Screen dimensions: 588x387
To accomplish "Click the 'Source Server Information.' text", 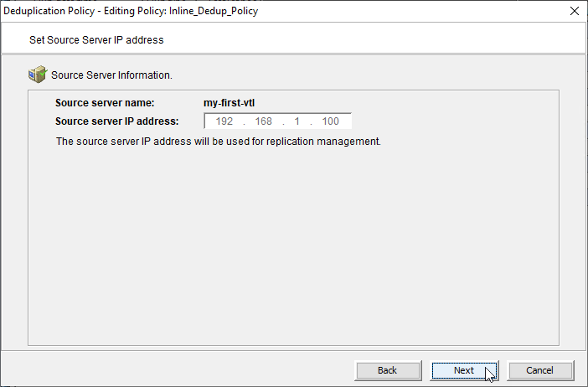I will 111,75.
